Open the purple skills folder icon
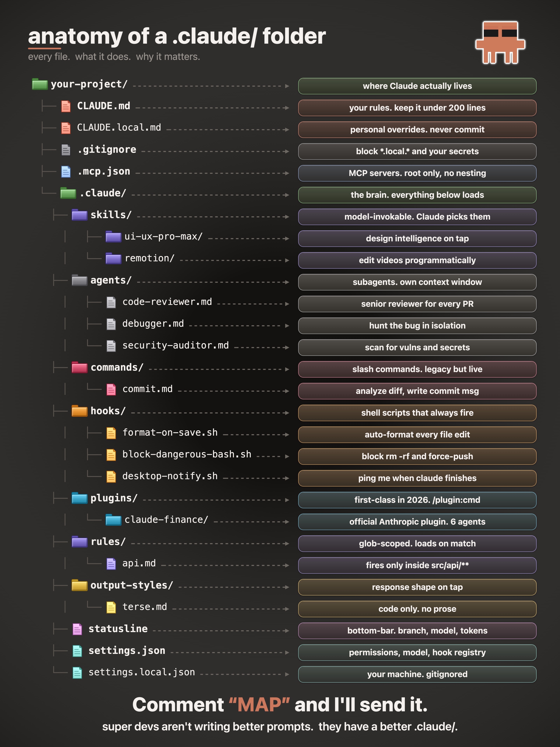Image resolution: width=560 pixels, height=747 pixels. pyautogui.click(x=80, y=215)
